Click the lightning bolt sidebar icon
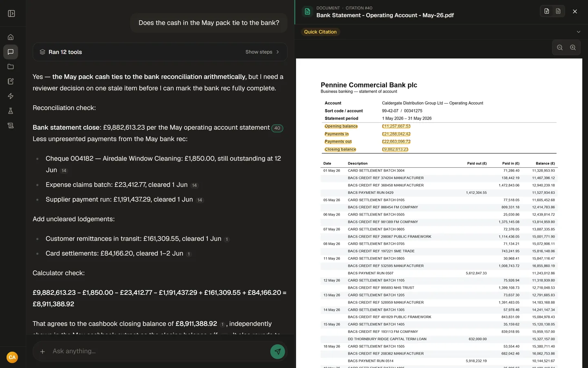Screen dimensions: 588x368 [11, 96]
